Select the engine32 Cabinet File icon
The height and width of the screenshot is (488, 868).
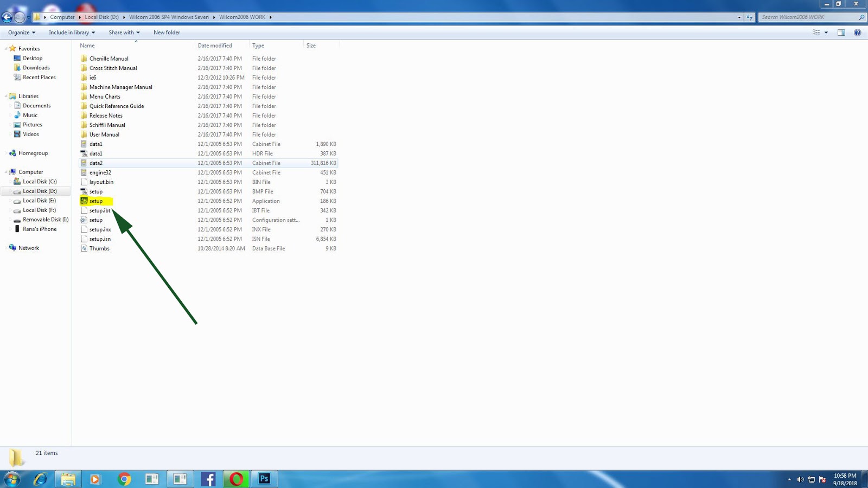click(84, 172)
